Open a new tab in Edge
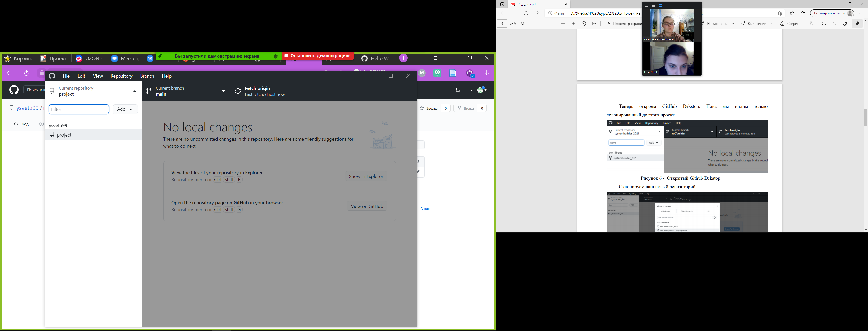868x331 pixels. [x=575, y=4]
